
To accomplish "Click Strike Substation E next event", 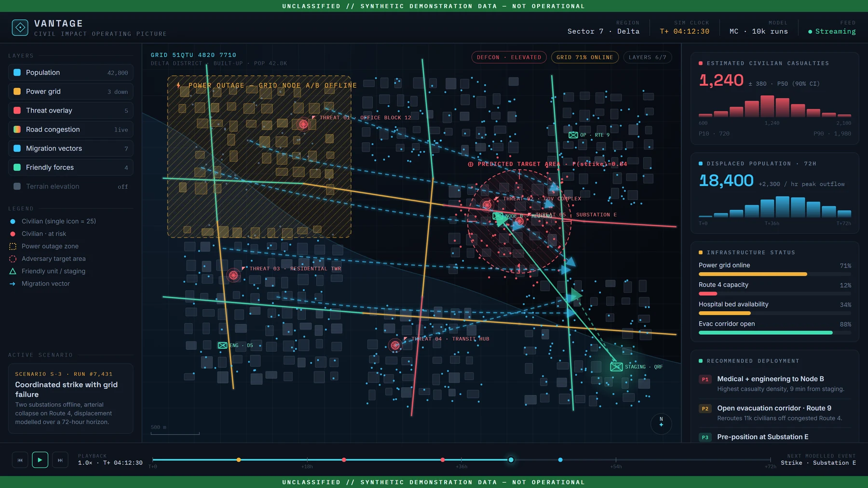I will [x=818, y=463].
